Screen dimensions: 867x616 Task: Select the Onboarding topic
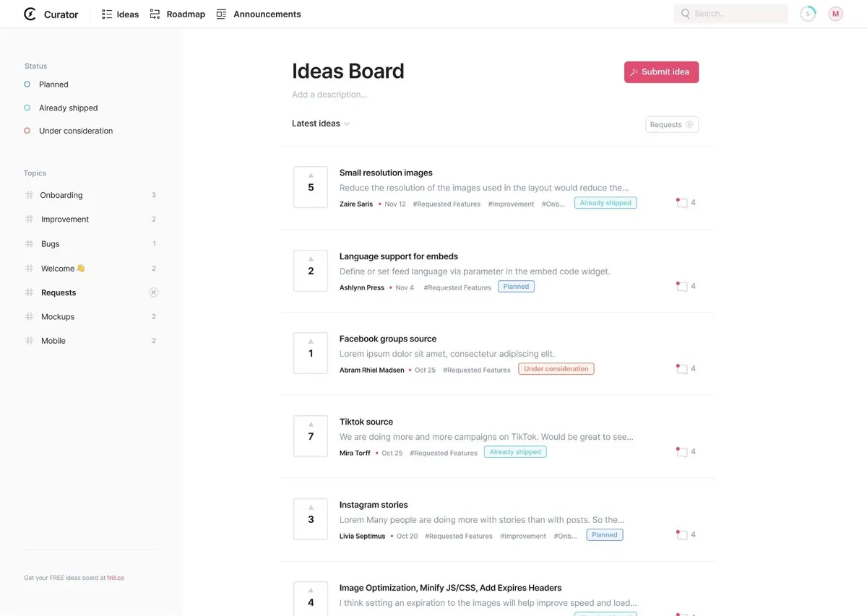[x=61, y=195]
